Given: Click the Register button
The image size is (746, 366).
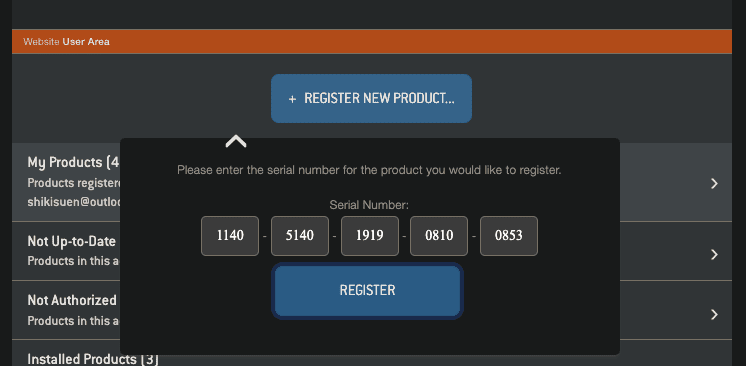Looking at the screenshot, I should (x=367, y=290).
